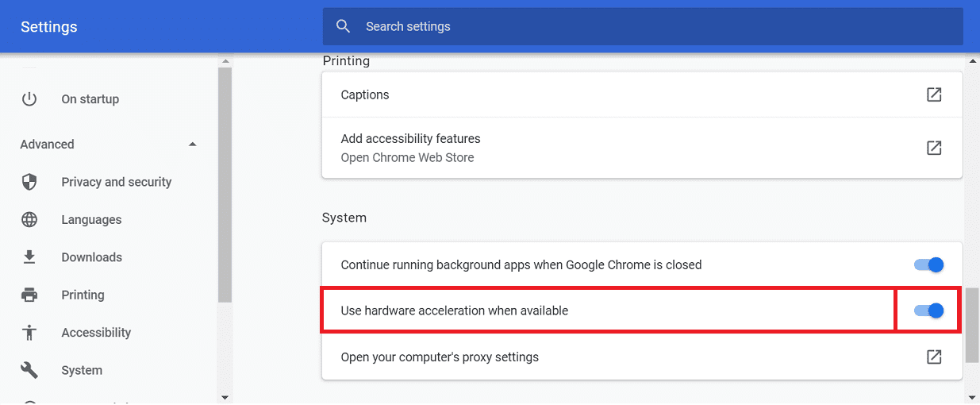Click the Accessibility person icon

coord(29,333)
